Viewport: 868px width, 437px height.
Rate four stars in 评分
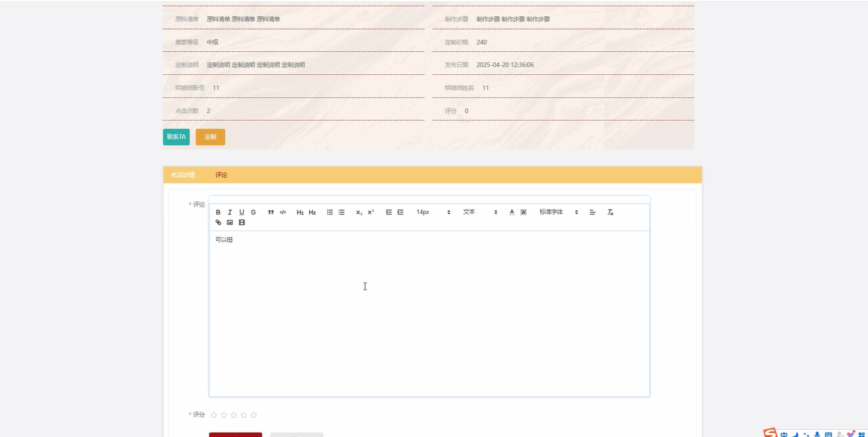pyautogui.click(x=244, y=415)
